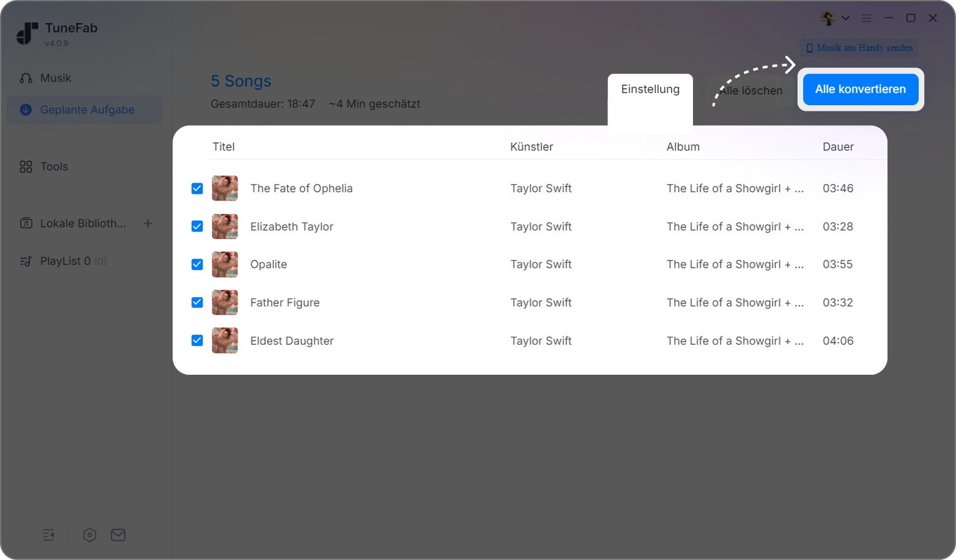Click the Elizabeth Taylor album thumbnail
The width and height of the screenshot is (956, 560).
(x=225, y=226)
